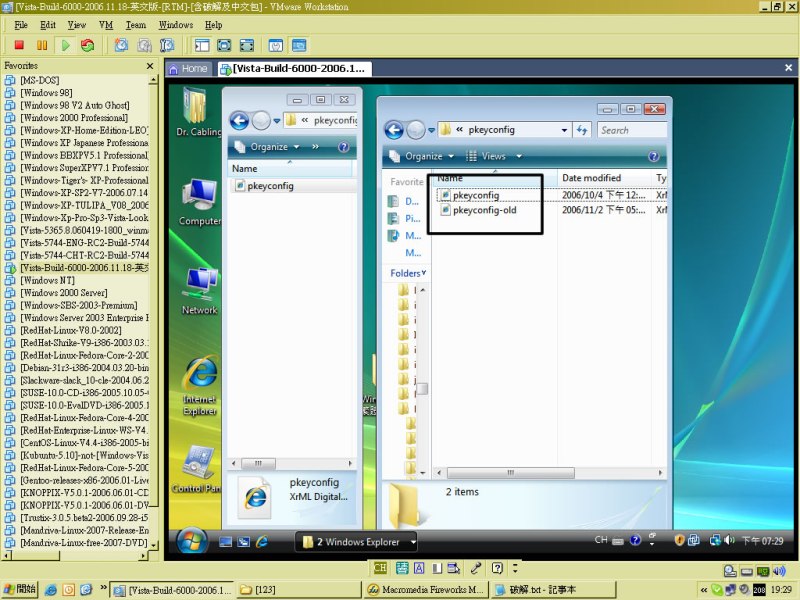Click the Dr. Cabling desktop icon
Viewport: 800px width, 600px height.
[198, 112]
